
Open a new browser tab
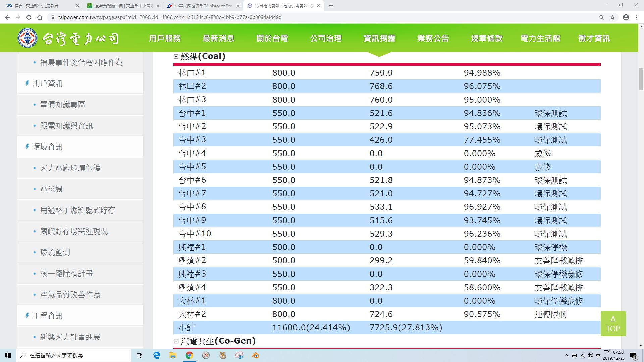(x=331, y=6)
